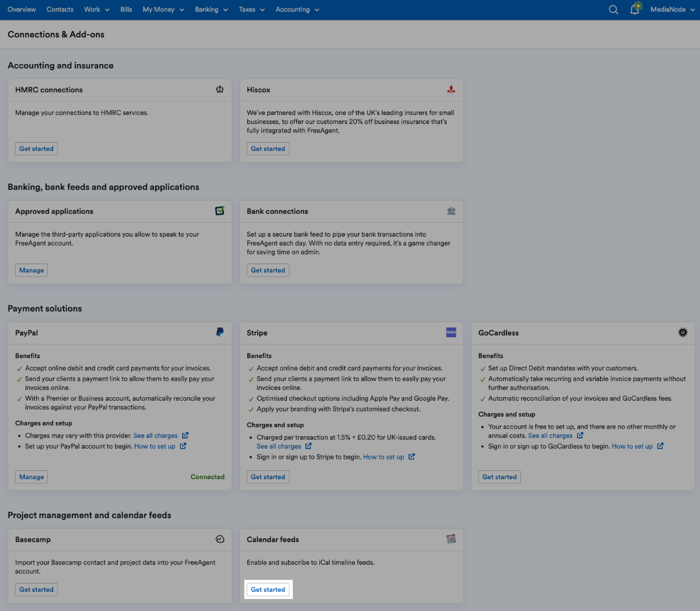This screenshot has width=700, height=611.
Task: Expand the Taxes dropdown menu
Action: coord(251,10)
